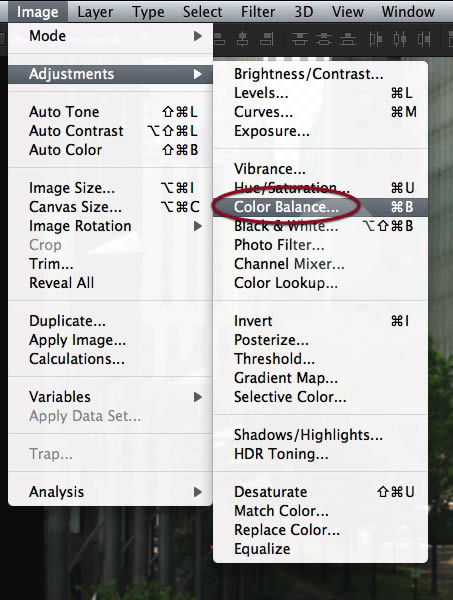Open the Select menu
453x600 pixels.
pos(202,12)
